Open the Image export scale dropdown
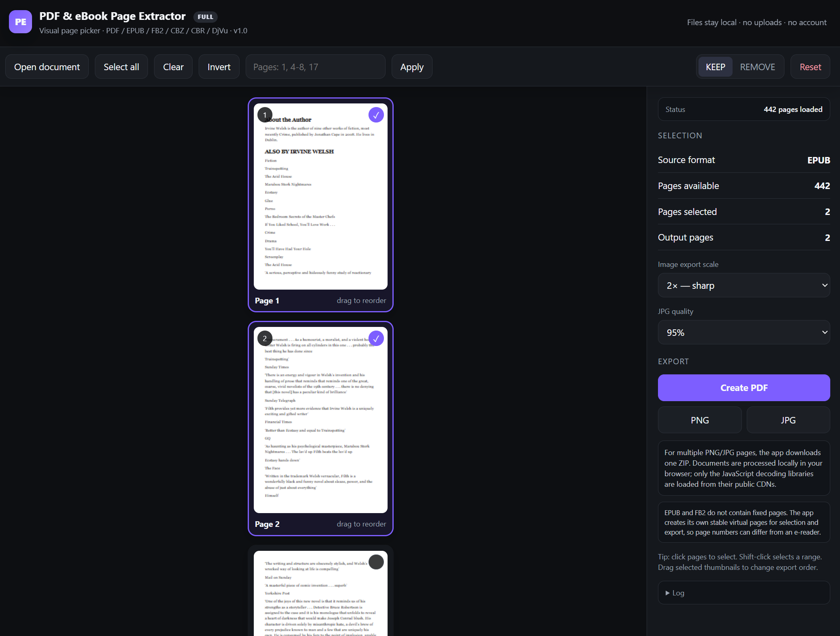The height and width of the screenshot is (636, 840). pos(744,286)
